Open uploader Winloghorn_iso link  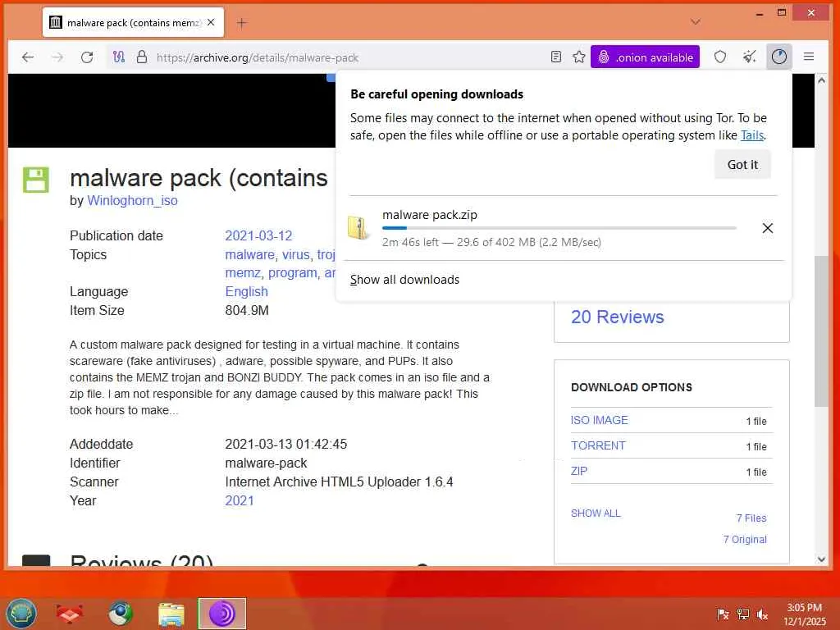[x=132, y=200]
